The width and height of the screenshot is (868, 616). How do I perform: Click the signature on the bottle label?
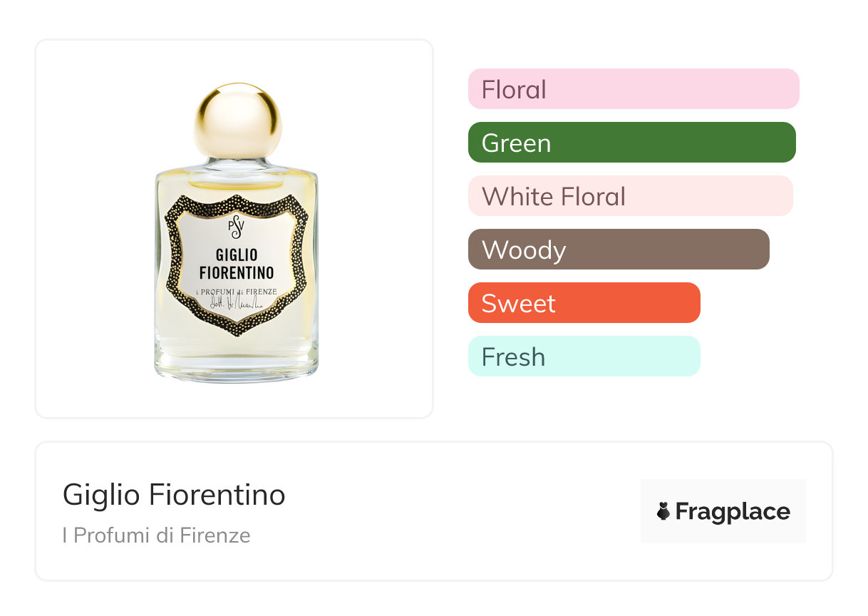pos(235,302)
